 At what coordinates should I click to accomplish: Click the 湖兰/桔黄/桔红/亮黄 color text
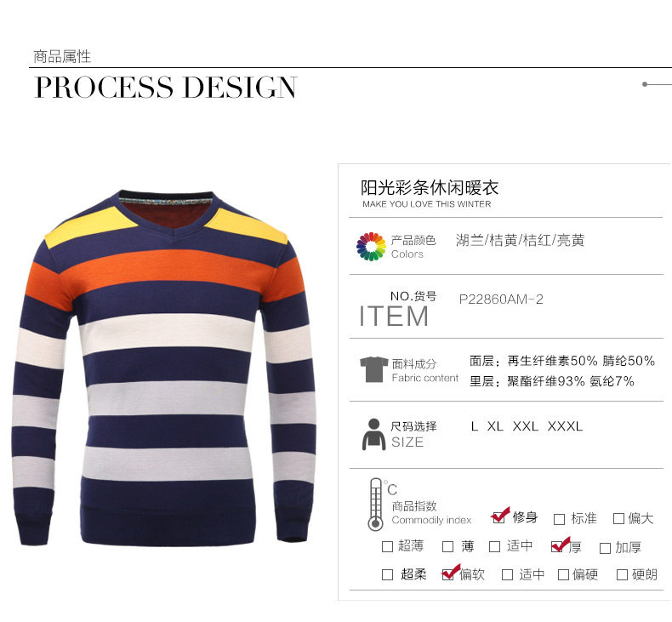point(521,240)
